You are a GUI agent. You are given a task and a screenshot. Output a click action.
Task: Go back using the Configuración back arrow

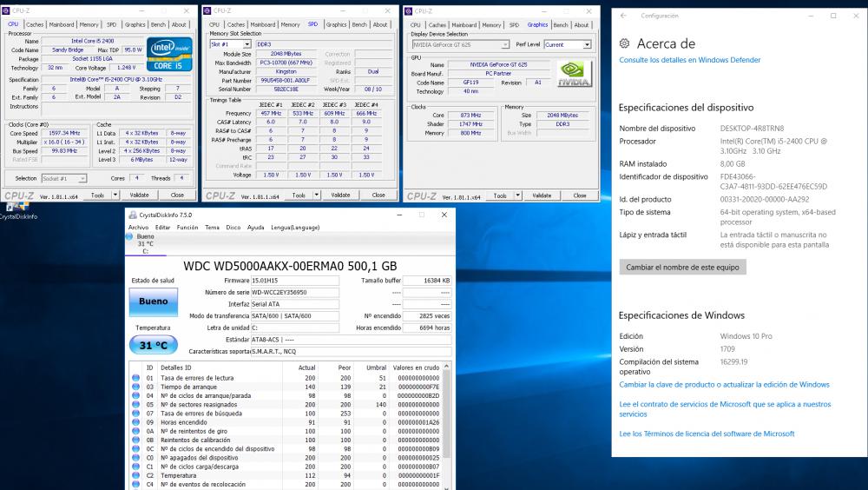(x=623, y=16)
